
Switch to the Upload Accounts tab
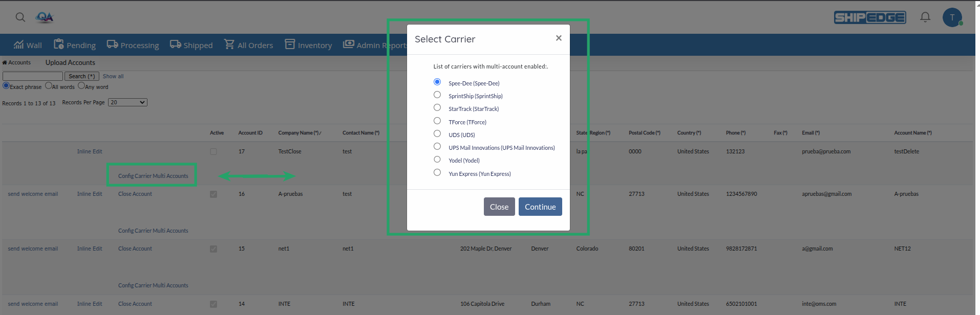point(70,62)
